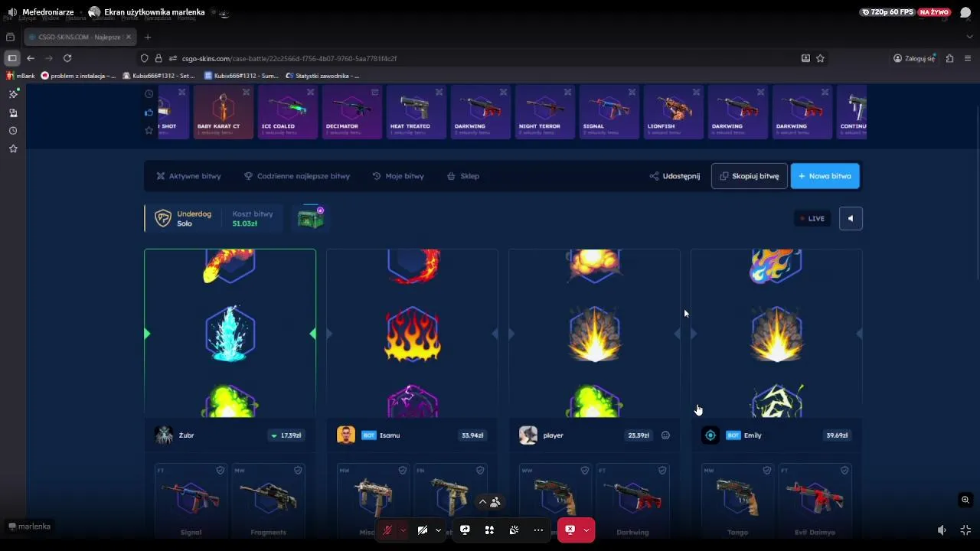Select the Evil Daimyo skin card
This screenshot has width=980, height=551.
(815, 500)
